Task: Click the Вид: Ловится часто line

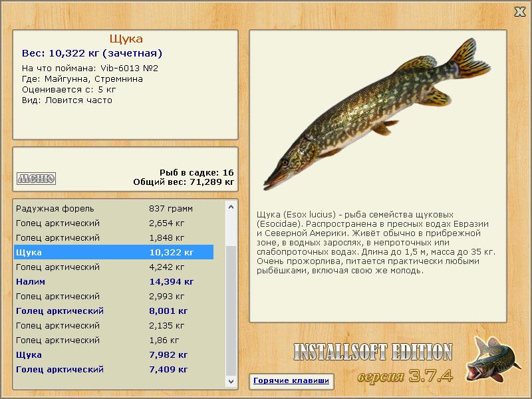Action: [67, 100]
